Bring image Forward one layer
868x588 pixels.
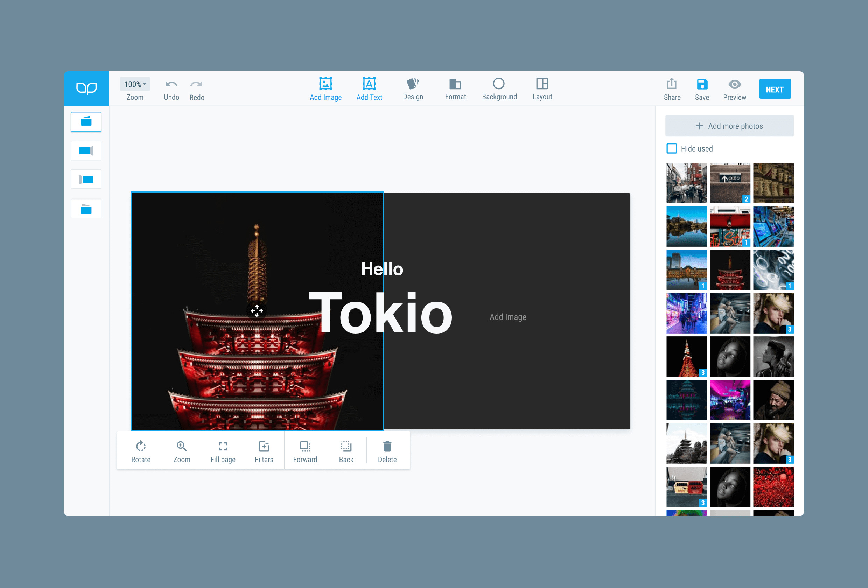[x=305, y=446]
